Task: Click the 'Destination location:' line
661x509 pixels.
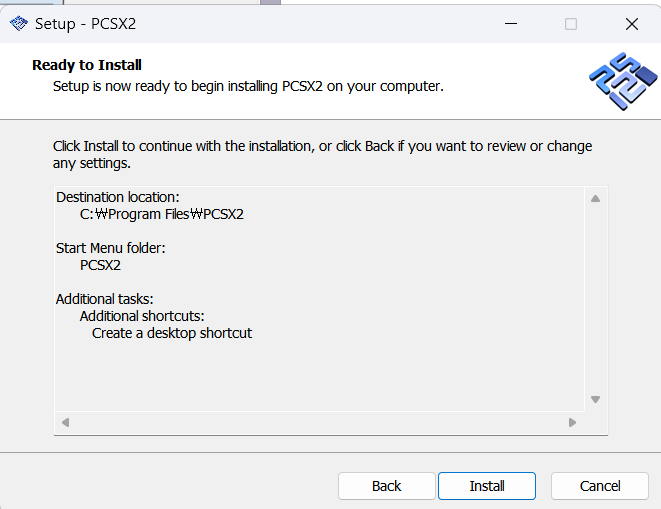Action: (118, 197)
